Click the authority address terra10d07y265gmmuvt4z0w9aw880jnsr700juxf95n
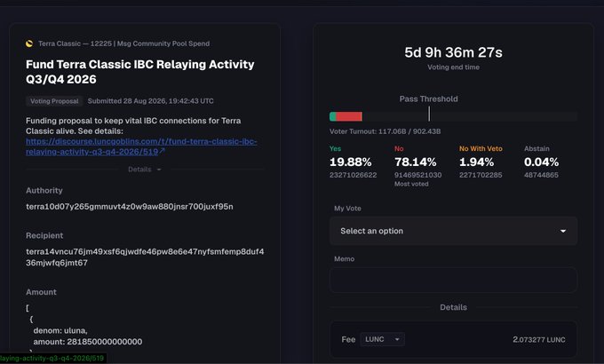The width and height of the screenshot is (604, 364). coord(130,207)
